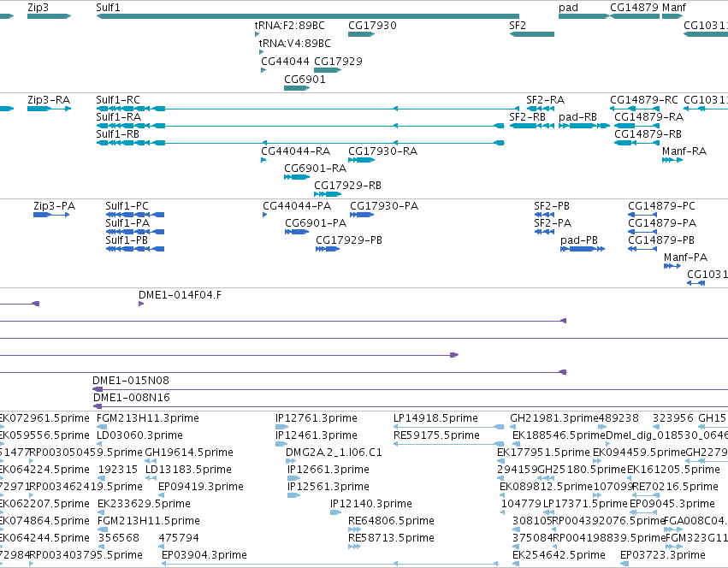Select the Manf gene label

point(674,8)
